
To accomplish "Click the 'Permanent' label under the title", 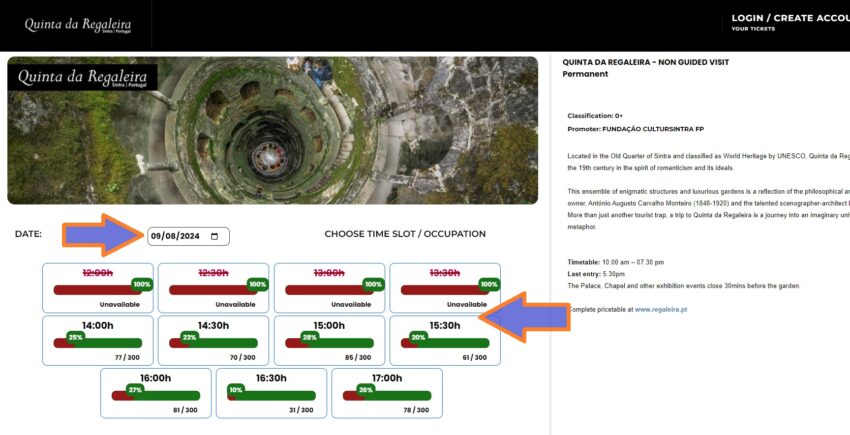I will coord(585,74).
